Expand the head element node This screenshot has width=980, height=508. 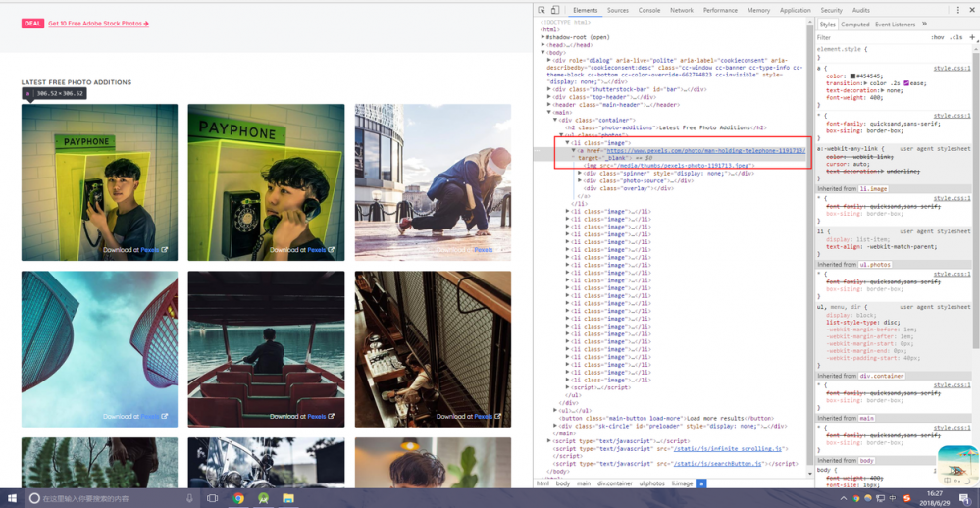[543, 45]
